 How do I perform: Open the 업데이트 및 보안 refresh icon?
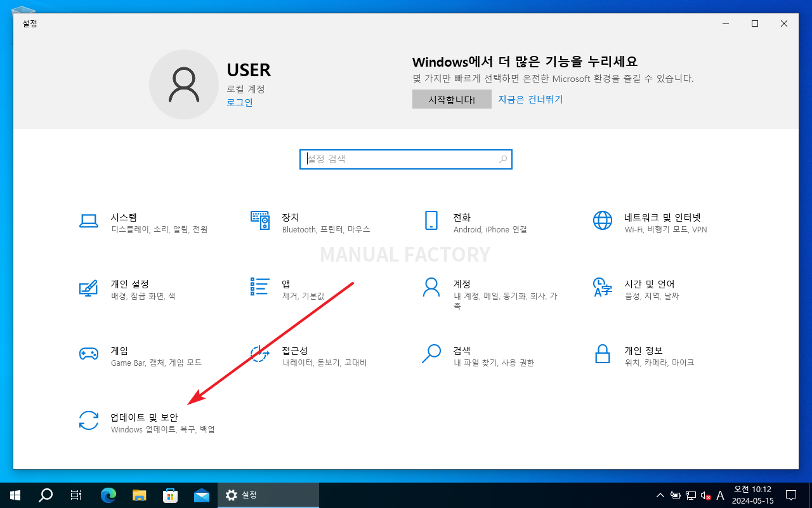88,420
